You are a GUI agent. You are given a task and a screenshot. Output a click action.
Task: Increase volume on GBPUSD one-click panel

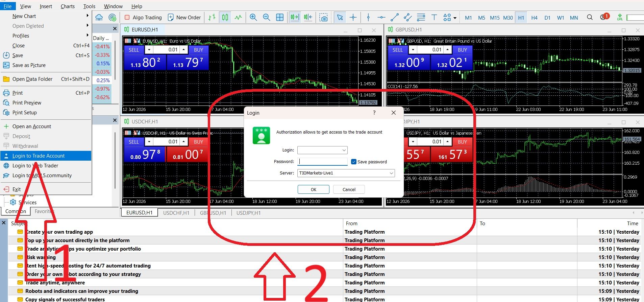[x=447, y=50]
